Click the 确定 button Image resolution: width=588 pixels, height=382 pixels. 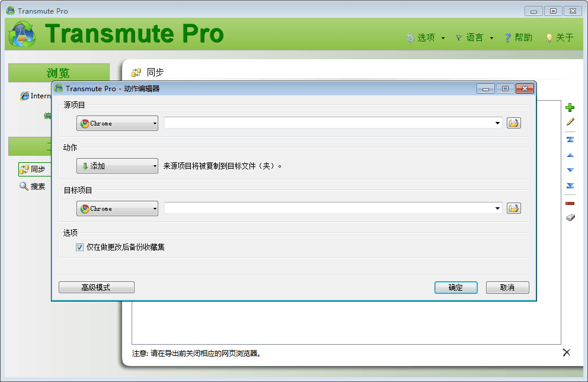click(x=456, y=287)
